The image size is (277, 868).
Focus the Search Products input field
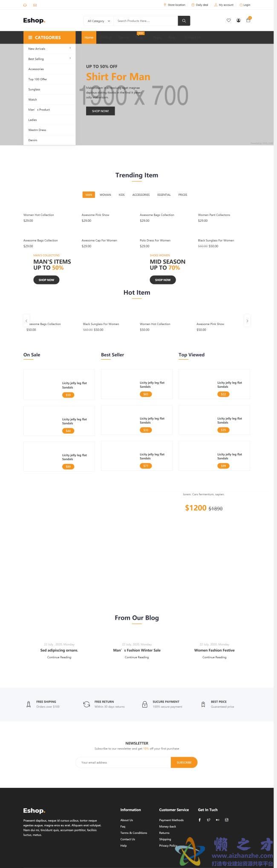[x=146, y=21]
